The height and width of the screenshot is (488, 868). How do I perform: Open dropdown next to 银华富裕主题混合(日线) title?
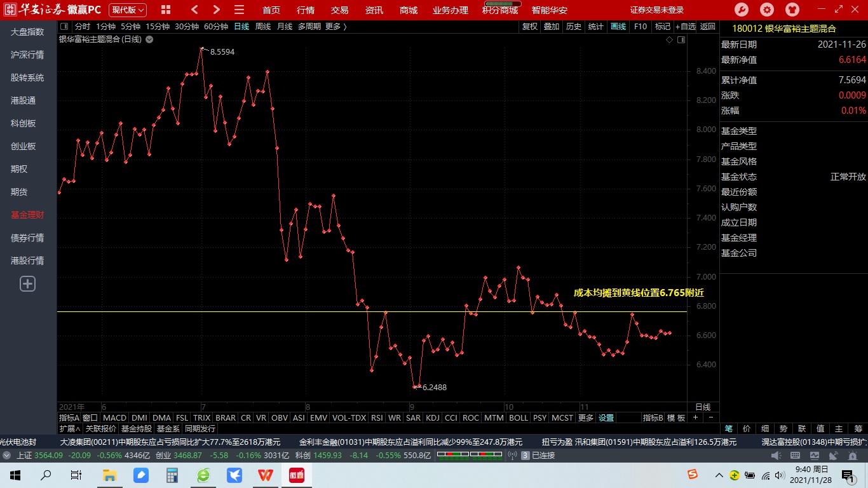149,39
